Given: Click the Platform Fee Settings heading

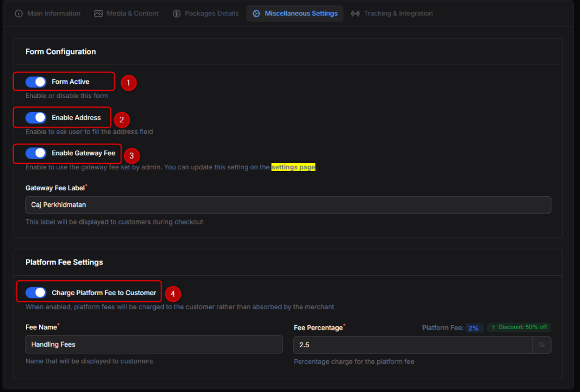Looking at the screenshot, I should click(65, 262).
